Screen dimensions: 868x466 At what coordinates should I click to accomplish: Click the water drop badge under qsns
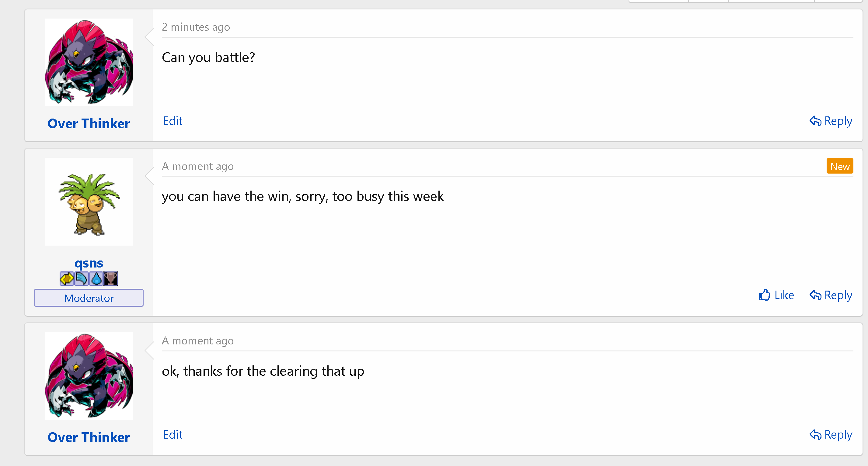click(96, 279)
